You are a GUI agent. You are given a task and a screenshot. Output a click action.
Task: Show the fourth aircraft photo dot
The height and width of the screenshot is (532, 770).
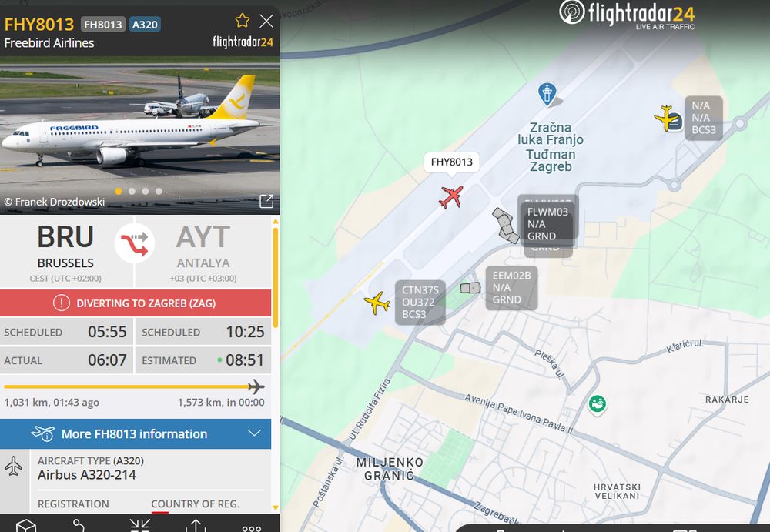[159, 191]
